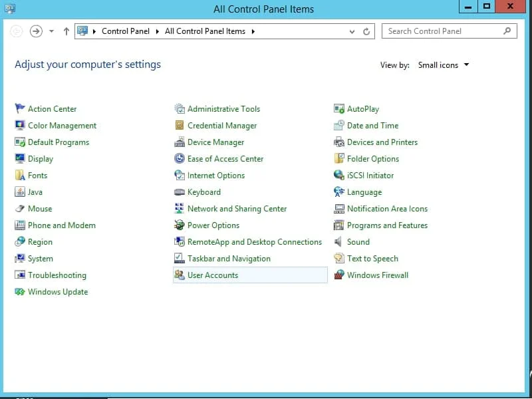Screen dimensions: 532x399
Task: Click the 'Adjust your computer's settings' heading
Action: click(x=88, y=65)
